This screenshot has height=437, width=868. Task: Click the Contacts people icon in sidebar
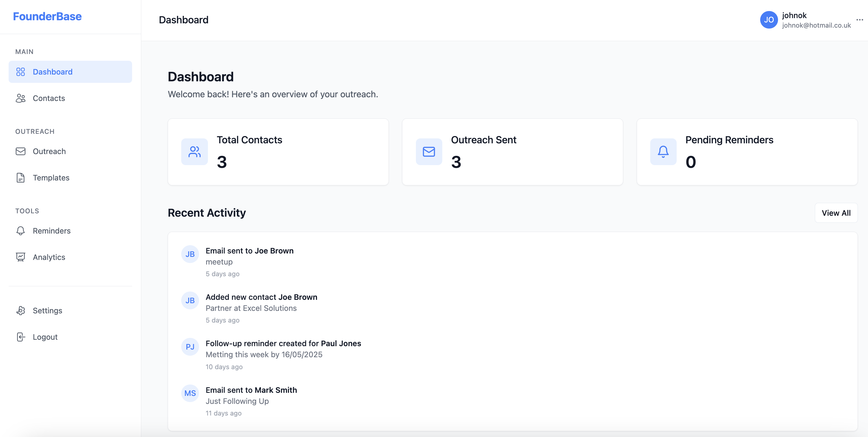point(21,98)
